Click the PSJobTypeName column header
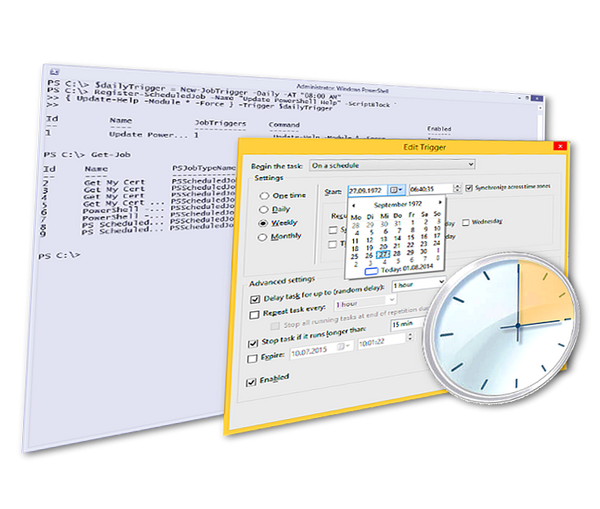Image resolution: width=600 pixels, height=509 pixels. click(204, 168)
